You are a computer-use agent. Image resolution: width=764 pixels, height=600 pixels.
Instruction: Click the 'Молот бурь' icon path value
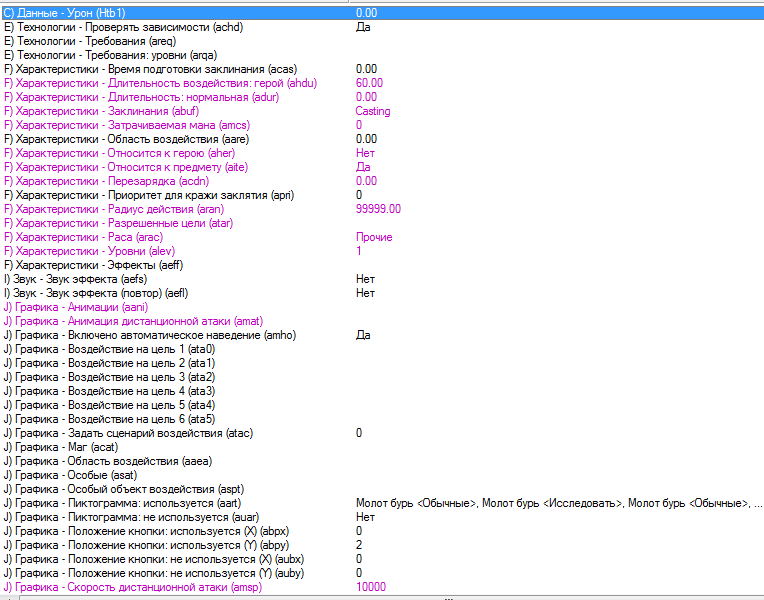click(559, 504)
